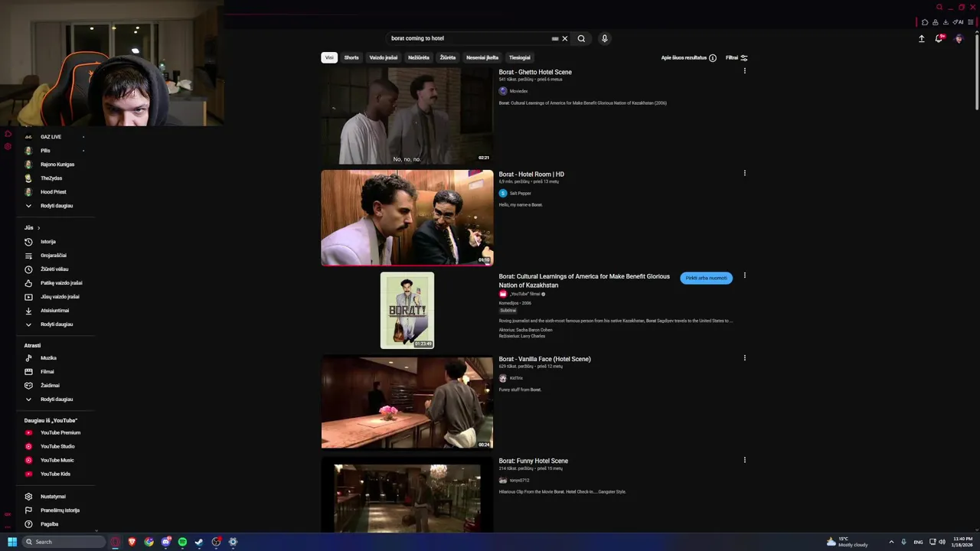The image size is (980, 551).
Task: Open Nustatymai settings in sidebar
Action: coord(54,497)
